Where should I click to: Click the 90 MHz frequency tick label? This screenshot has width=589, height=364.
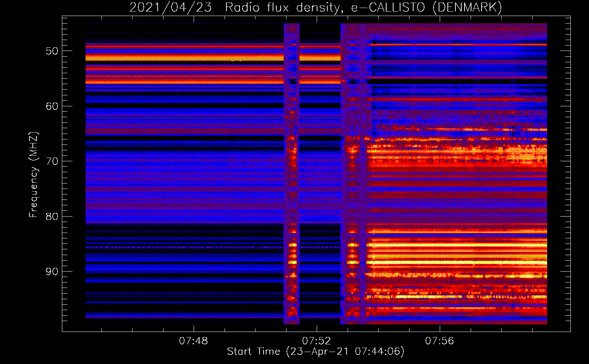tap(52, 272)
